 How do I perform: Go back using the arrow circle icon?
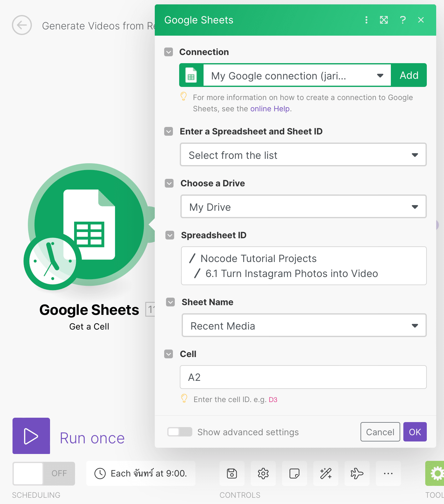[x=22, y=25]
